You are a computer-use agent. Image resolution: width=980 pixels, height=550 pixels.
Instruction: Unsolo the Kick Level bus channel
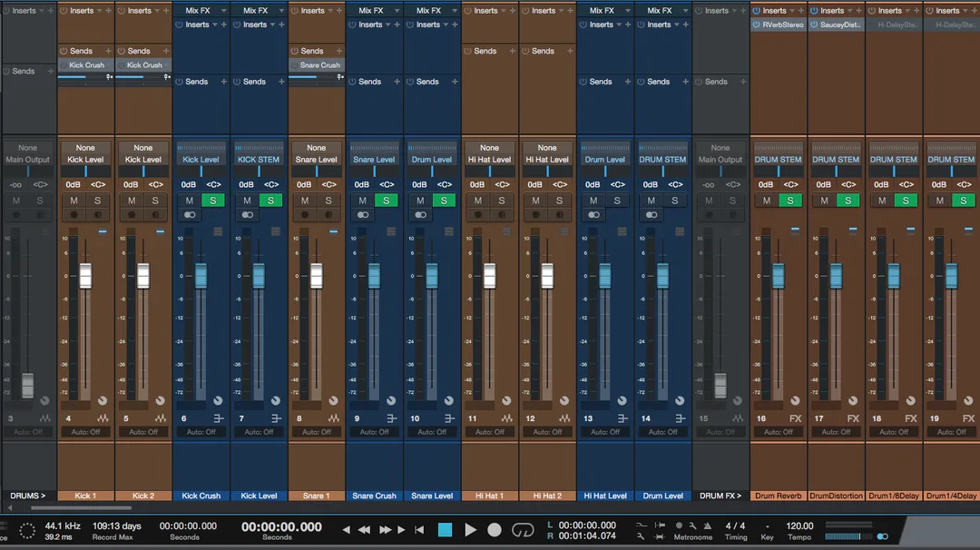tap(270, 201)
